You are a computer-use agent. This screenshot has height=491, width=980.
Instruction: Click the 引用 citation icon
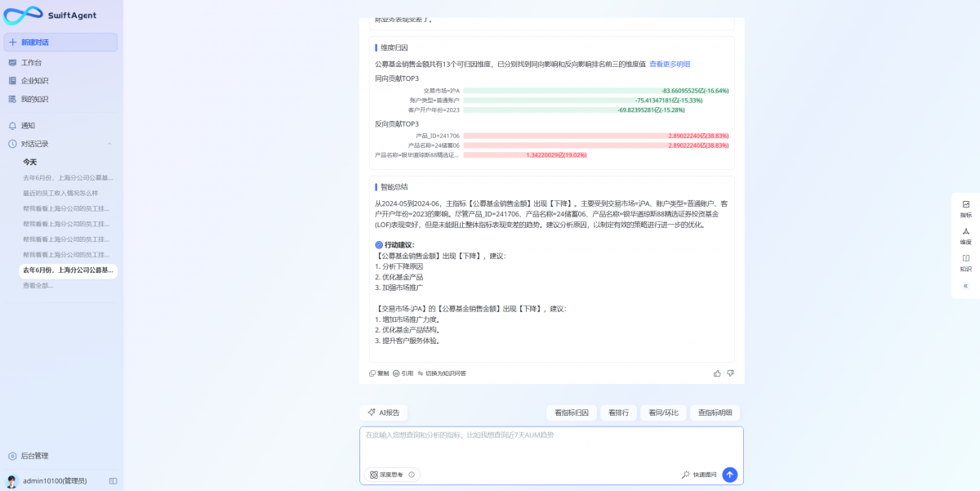pyautogui.click(x=397, y=373)
